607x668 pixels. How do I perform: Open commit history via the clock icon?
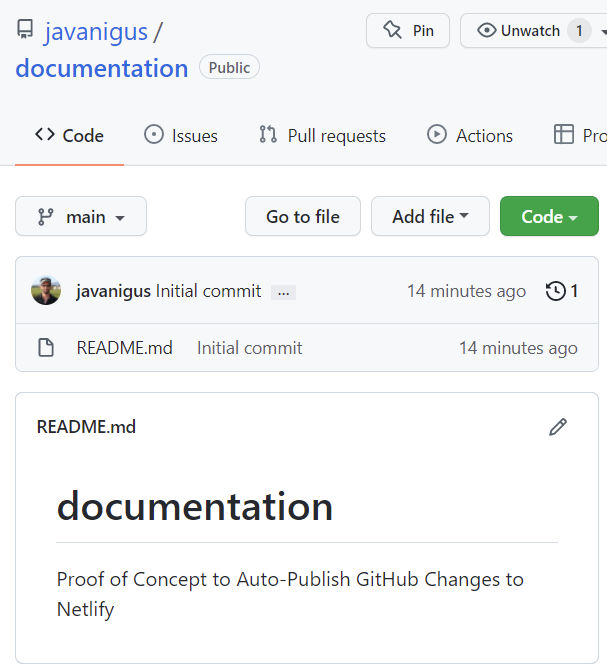click(x=555, y=291)
